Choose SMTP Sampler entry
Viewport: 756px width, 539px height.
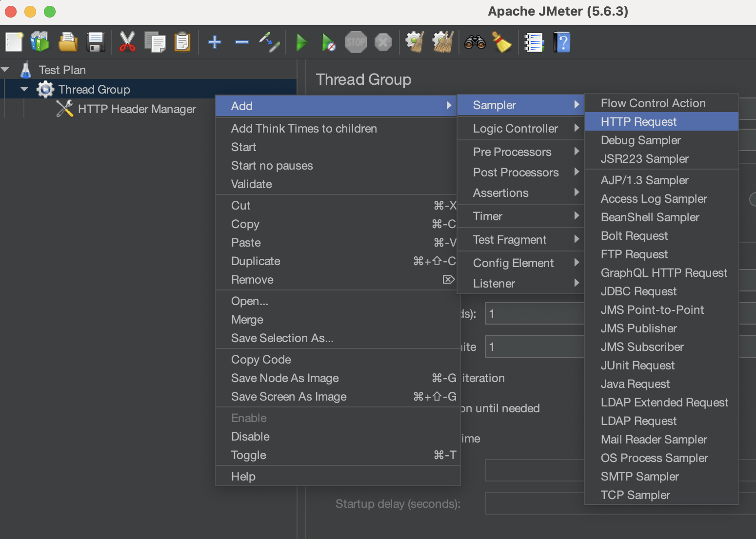tap(662, 476)
